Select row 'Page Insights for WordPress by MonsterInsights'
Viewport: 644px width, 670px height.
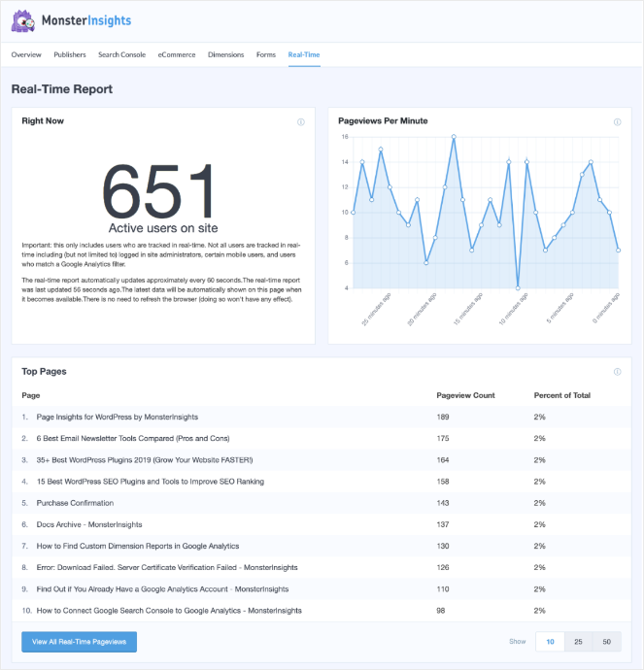coord(322,417)
